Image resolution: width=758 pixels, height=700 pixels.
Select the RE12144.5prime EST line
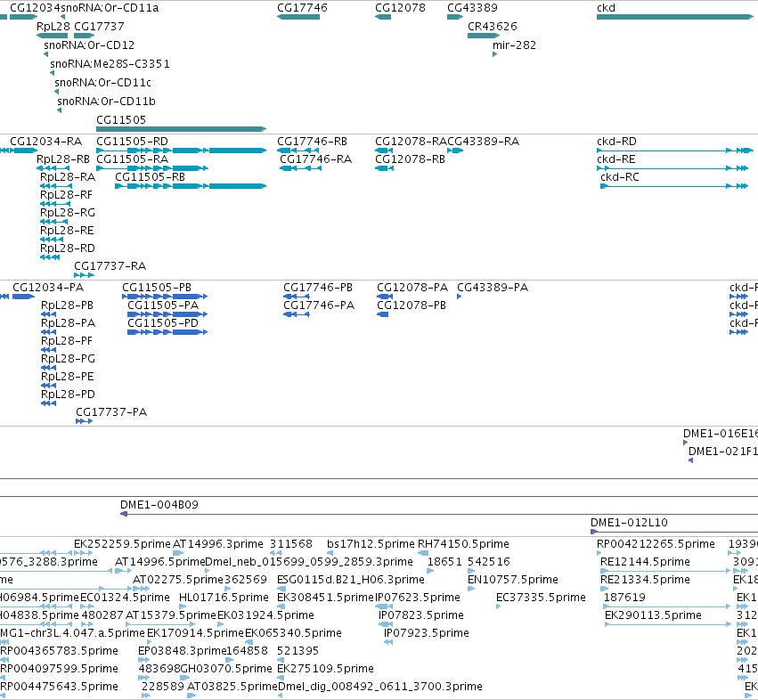665,571
